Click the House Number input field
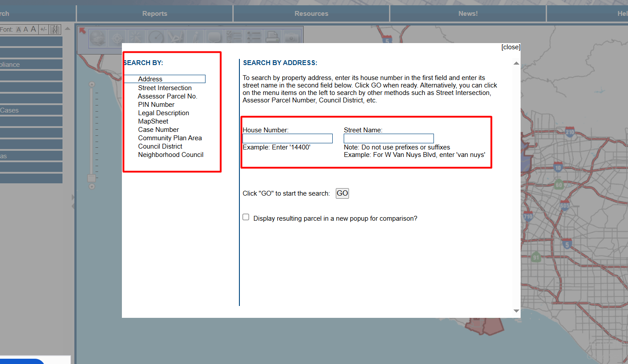 pyautogui.click(x=287, y=138)
